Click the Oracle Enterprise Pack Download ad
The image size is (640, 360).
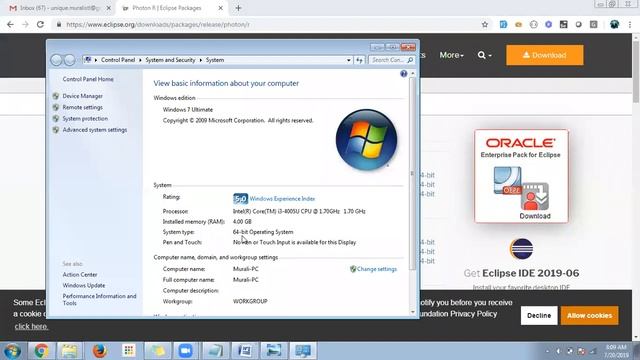[521, 176]
